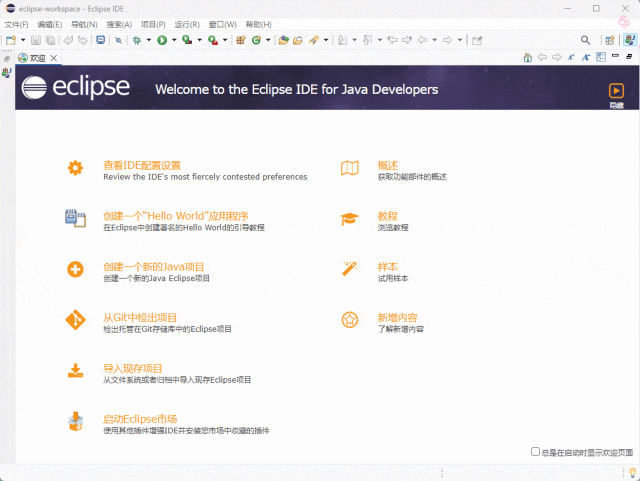This screenshot has width=640, height=481.
Task: Open the 帮助(H) menu
Action: pyautogui.click(x=258, y=24)
